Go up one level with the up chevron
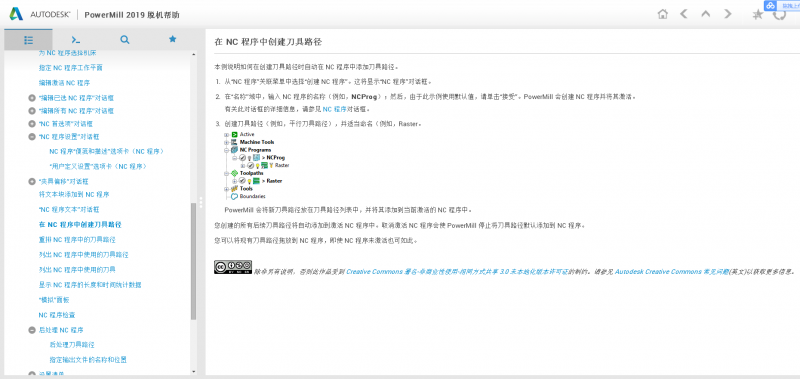This screenshot has height=379, width=800. pyautogui.click(x=706, y=14)
